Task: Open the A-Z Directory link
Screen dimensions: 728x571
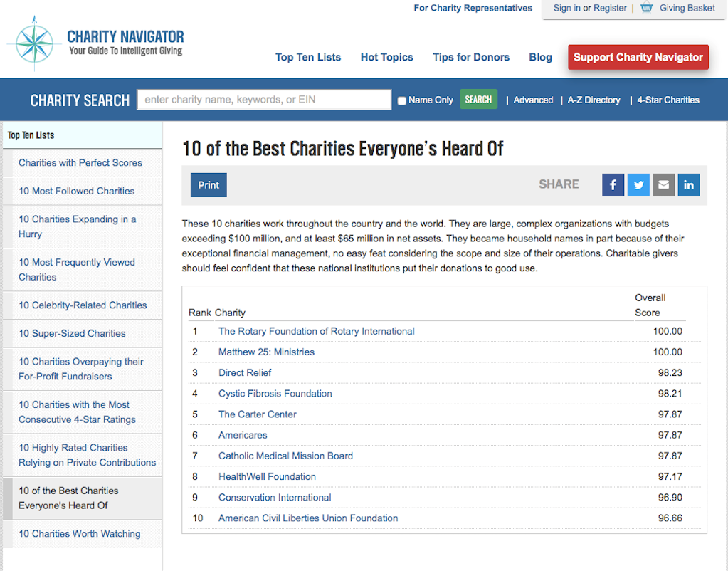Action: click(594, 100)
